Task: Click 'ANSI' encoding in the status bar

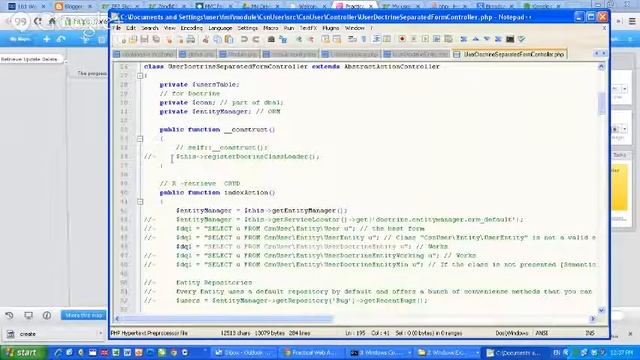Action: pos(542,333)
